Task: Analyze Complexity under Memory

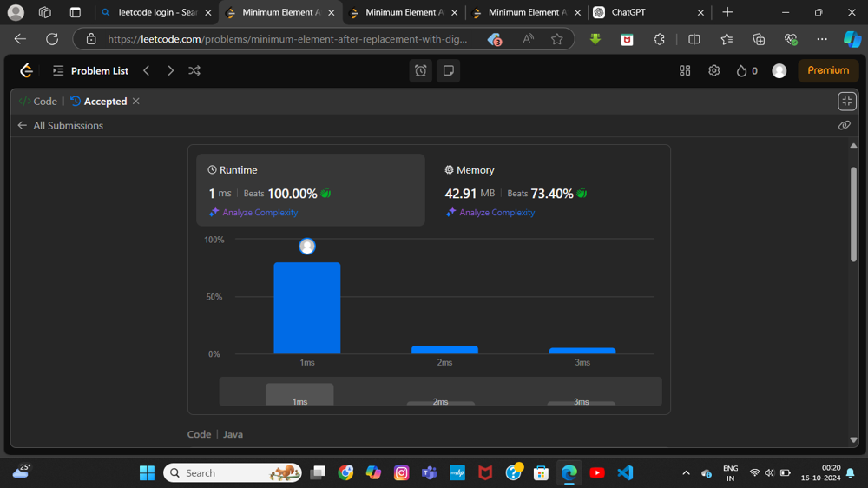Action: point(490,212)
